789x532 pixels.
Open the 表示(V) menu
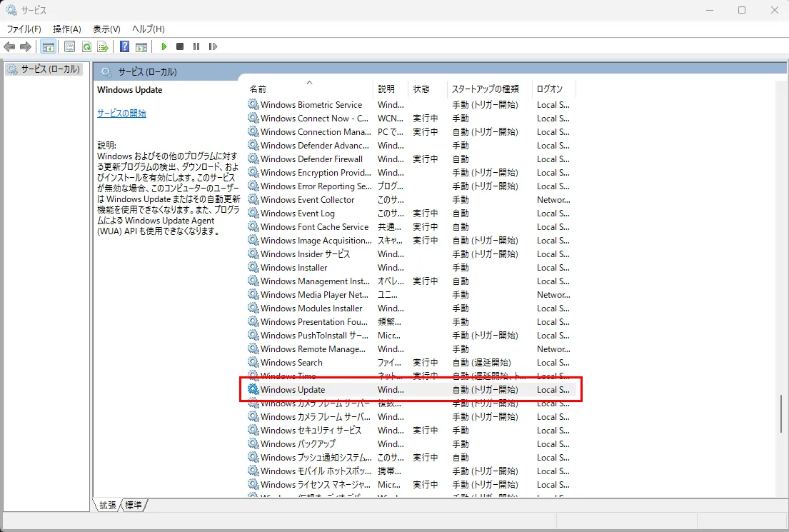point(106,29)
